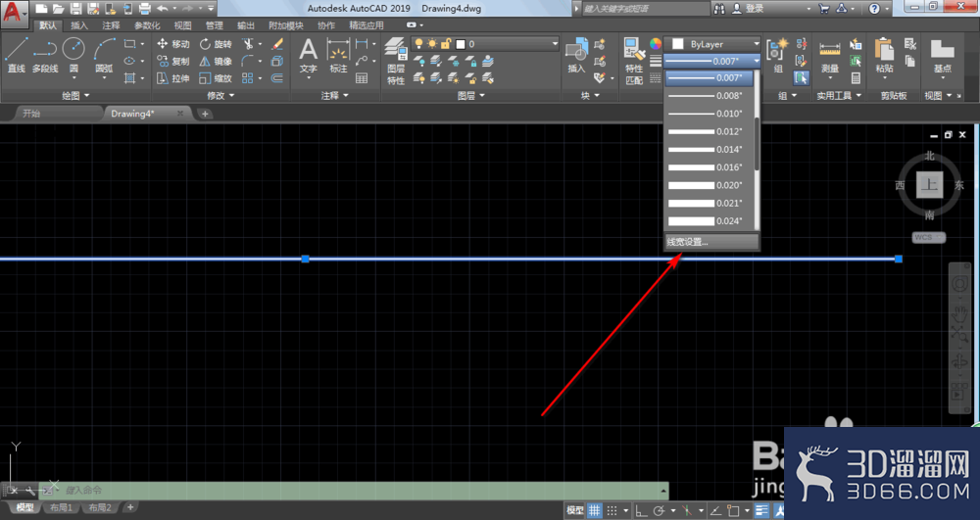Select the Line (直线) drawing tool

(x=16, y=56)
